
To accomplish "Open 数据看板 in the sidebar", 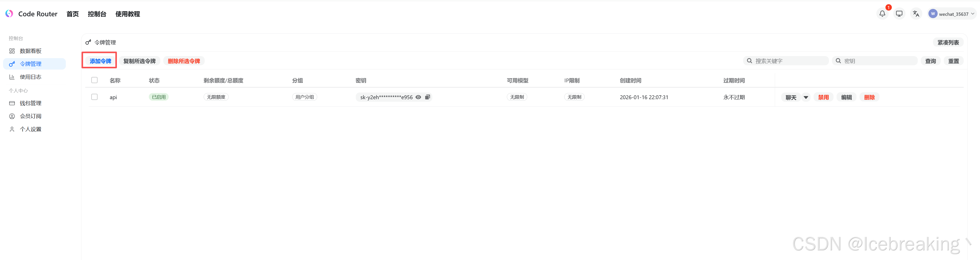I will point(34,51).
